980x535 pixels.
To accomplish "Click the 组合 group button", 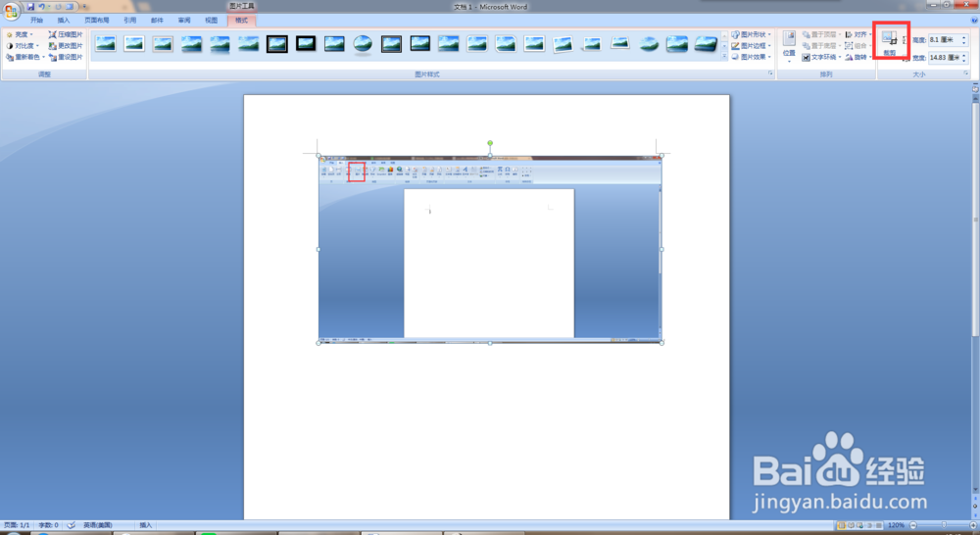I will [x=858, y=46].
